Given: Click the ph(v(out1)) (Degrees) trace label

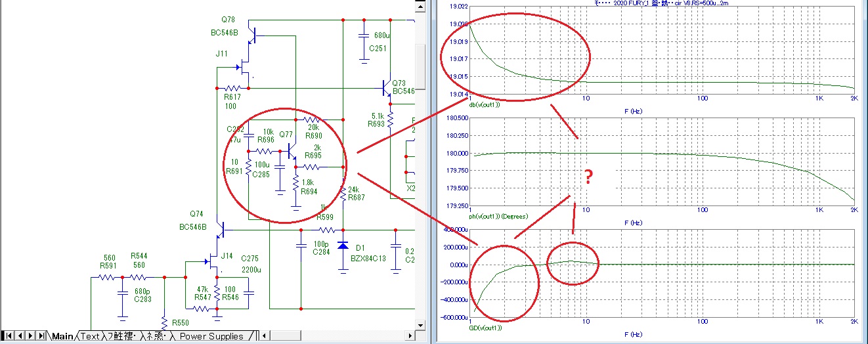Looking at the screenshot, I should point(500,216).
